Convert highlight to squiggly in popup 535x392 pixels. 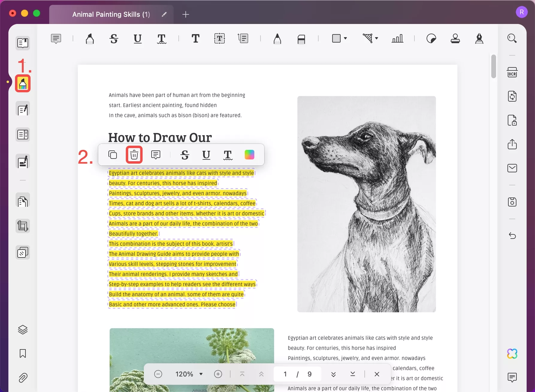[228, 155]
